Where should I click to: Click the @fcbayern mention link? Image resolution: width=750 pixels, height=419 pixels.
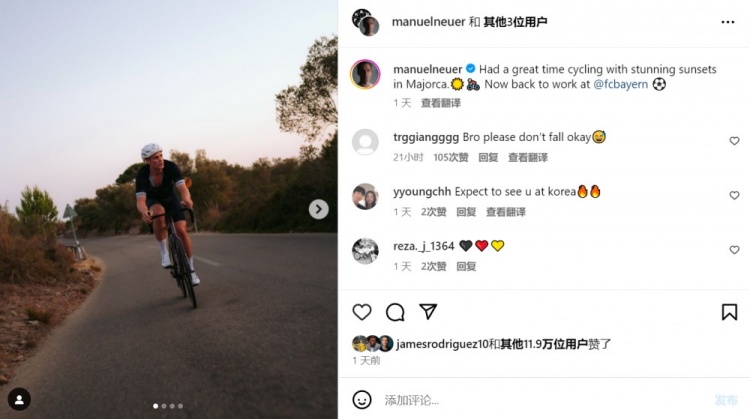tap(620, 84)
